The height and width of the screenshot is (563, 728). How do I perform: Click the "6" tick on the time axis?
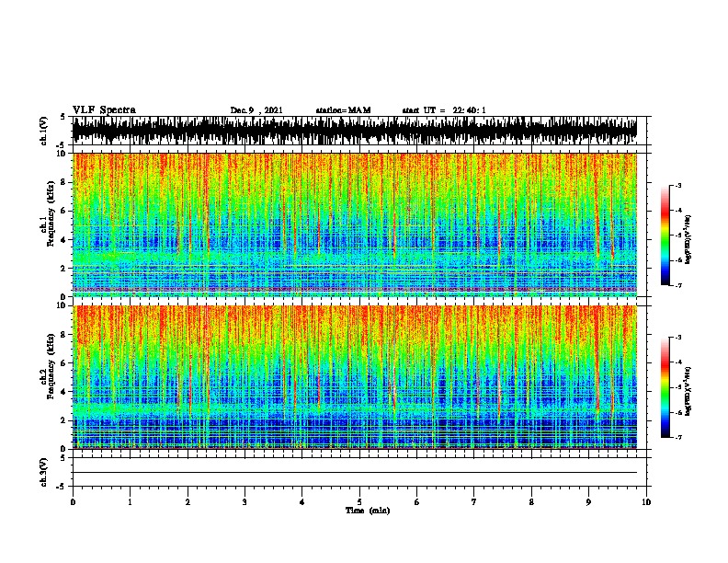pyautogui.click(x=416, y=502)
